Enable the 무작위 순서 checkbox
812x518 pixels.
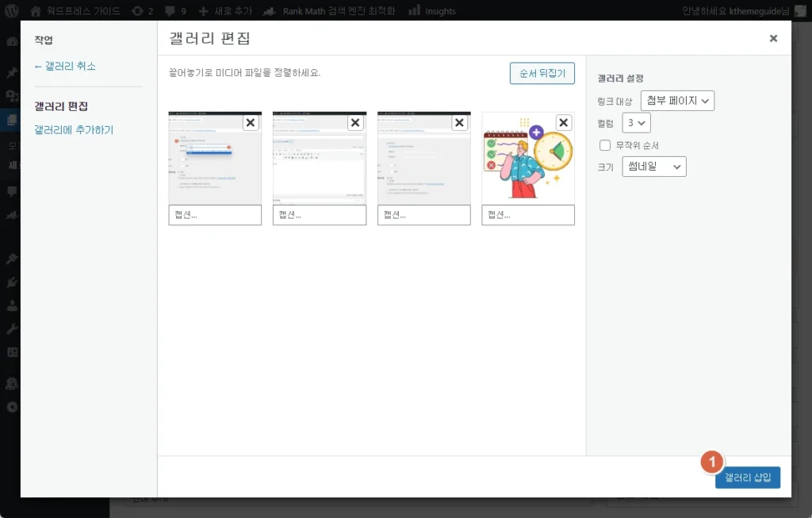click(x=605, y=145)
